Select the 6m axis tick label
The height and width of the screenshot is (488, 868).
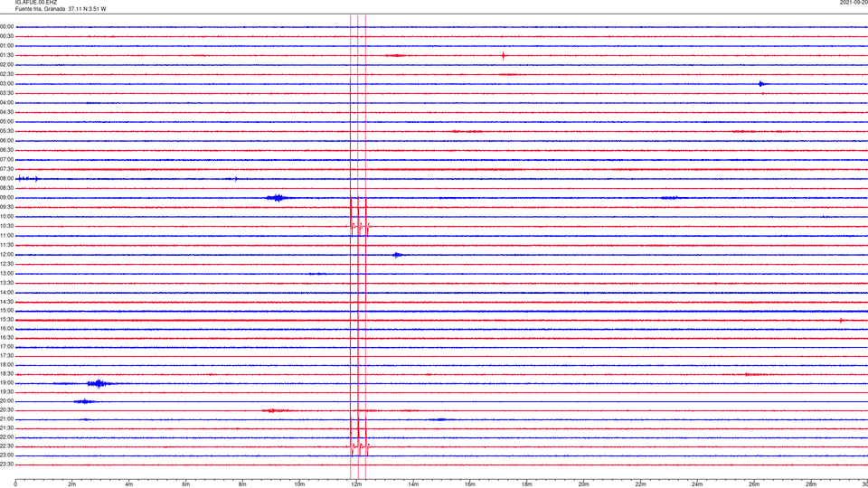click(185, 484)
